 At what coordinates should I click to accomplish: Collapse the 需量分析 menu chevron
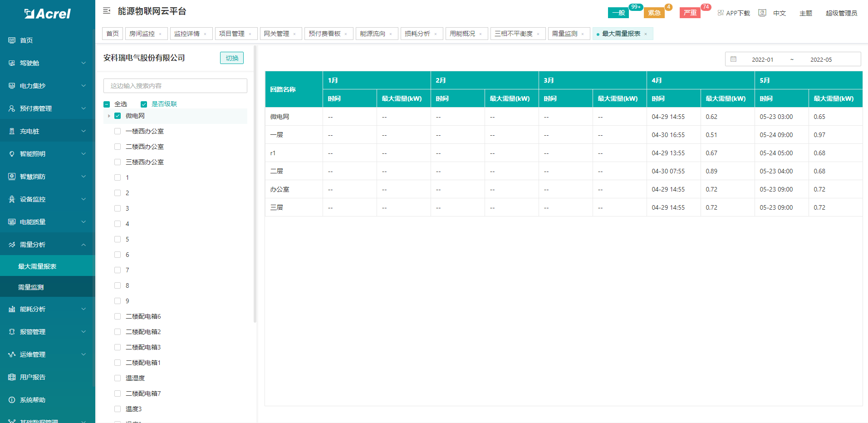coord(83,245)
